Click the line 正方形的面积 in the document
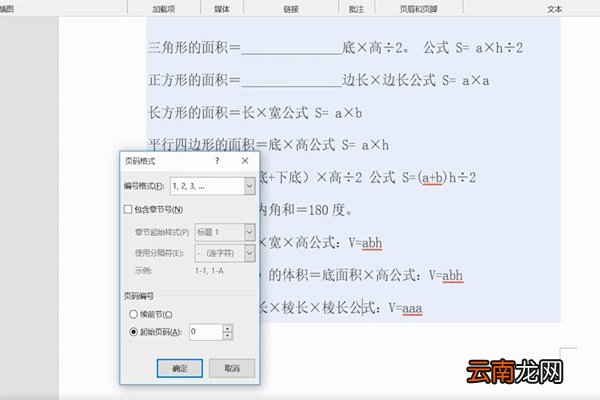Viewport: 600px width, 400px height. click(318, 80)
